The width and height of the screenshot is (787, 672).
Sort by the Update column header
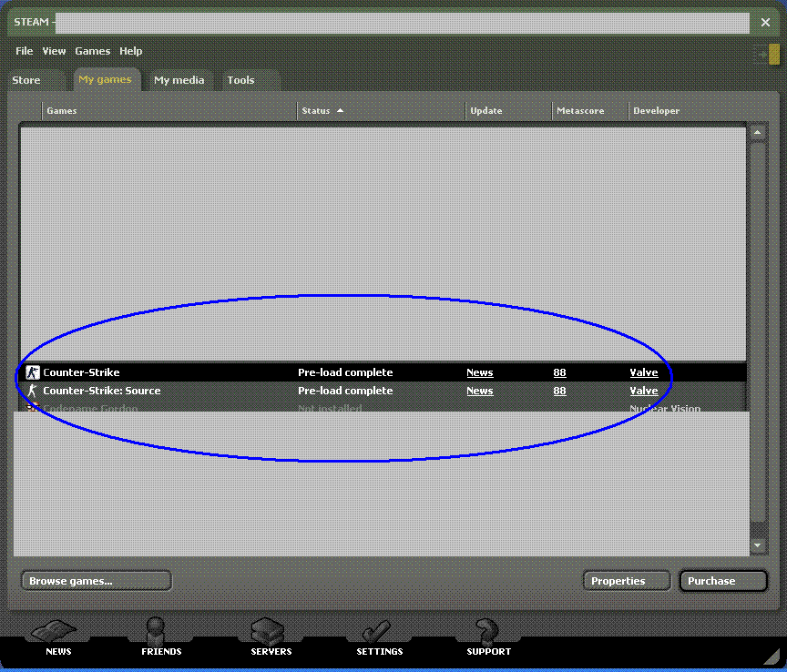click(x=509, y=110)
